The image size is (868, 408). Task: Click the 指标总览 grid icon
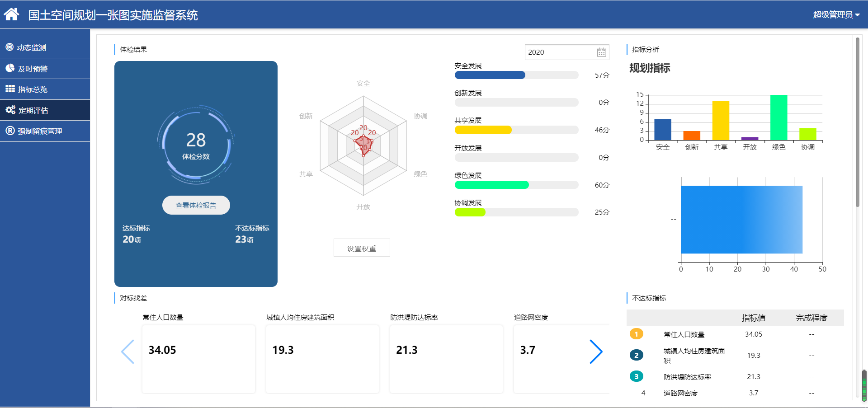(10, 89)
